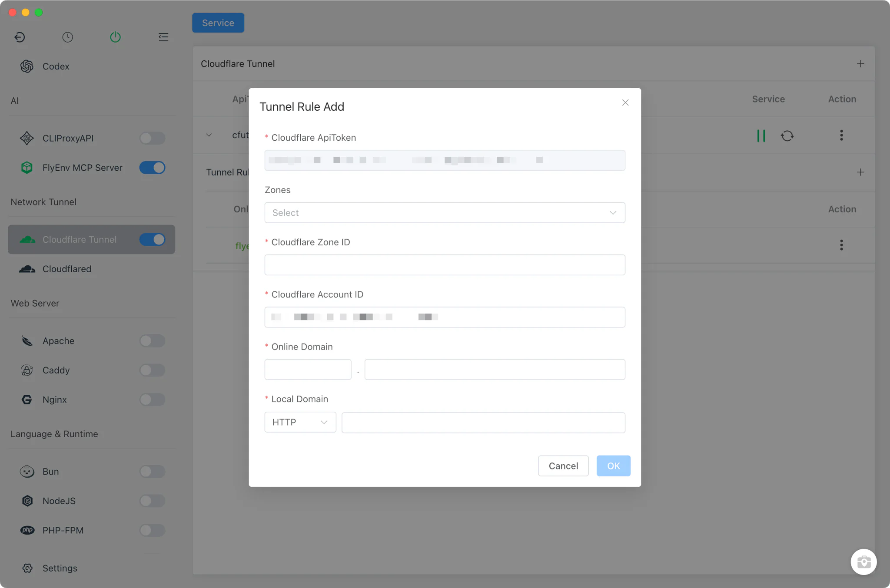Click the Caddy icon

[27, 370]
